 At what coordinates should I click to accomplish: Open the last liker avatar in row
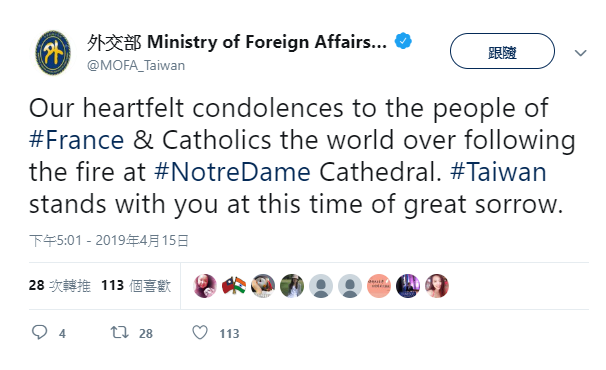click(x=437, y=286)
